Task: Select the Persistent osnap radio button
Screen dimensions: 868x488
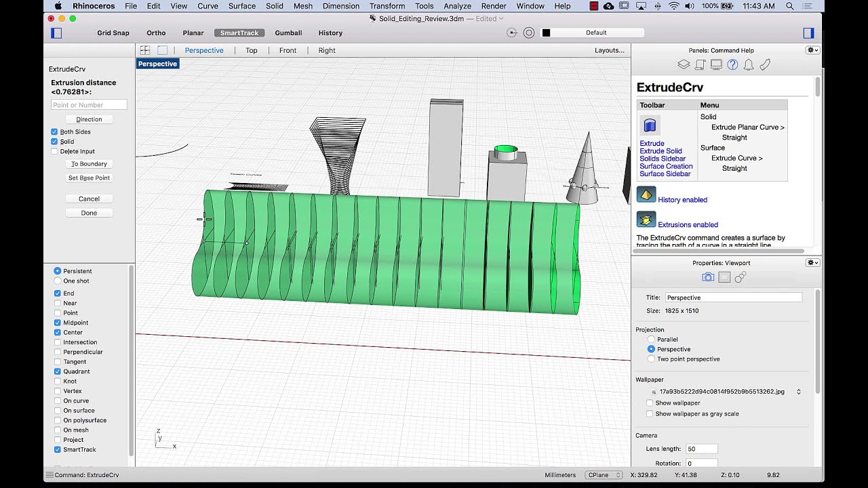Action: click(58, 271)
